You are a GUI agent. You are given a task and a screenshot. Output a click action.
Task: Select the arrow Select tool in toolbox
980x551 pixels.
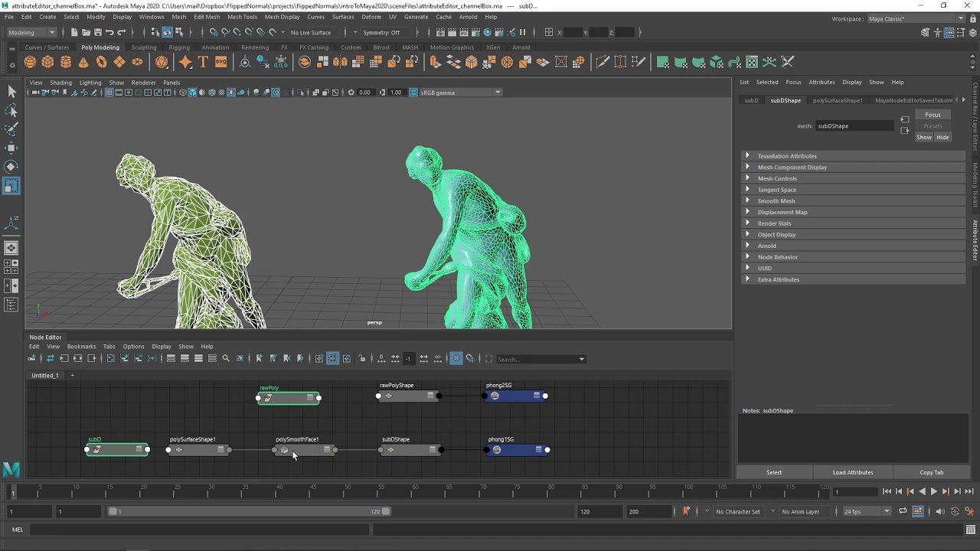pos(11,92)
